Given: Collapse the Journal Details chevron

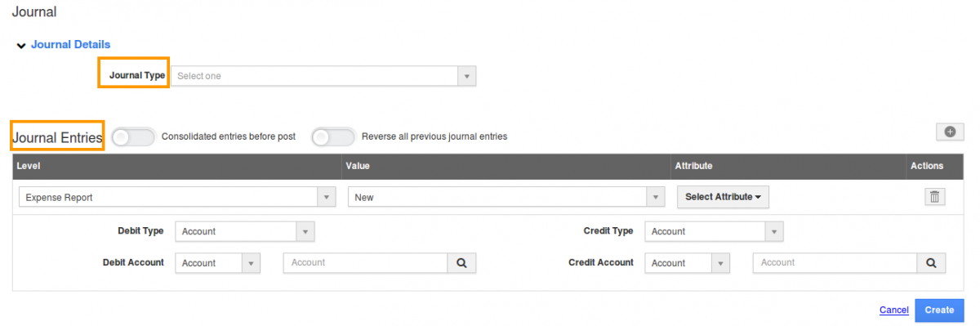Looking at the screenshot, I should (21, 46).
